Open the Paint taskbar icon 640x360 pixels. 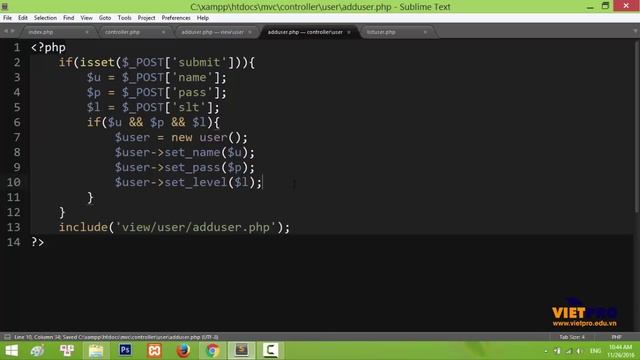(38, 350)
